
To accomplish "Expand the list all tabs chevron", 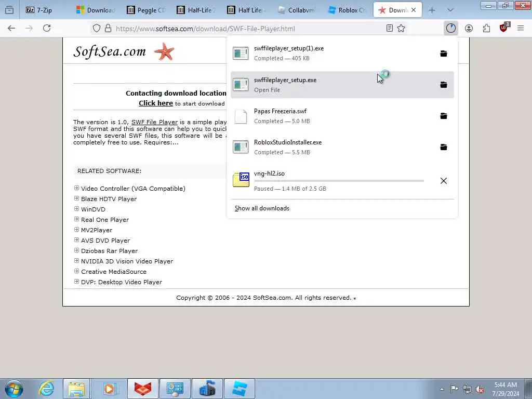I will coord(450,10).
